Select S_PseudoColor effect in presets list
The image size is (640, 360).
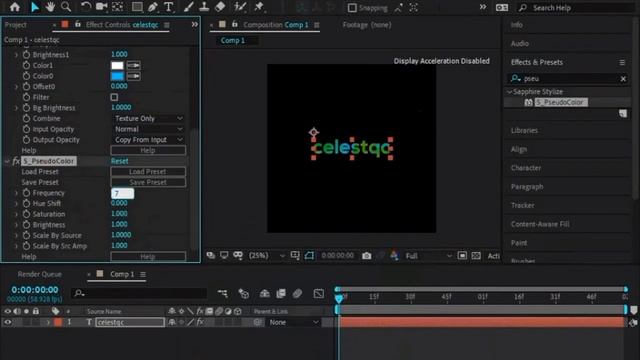click(x=561, y=102)
